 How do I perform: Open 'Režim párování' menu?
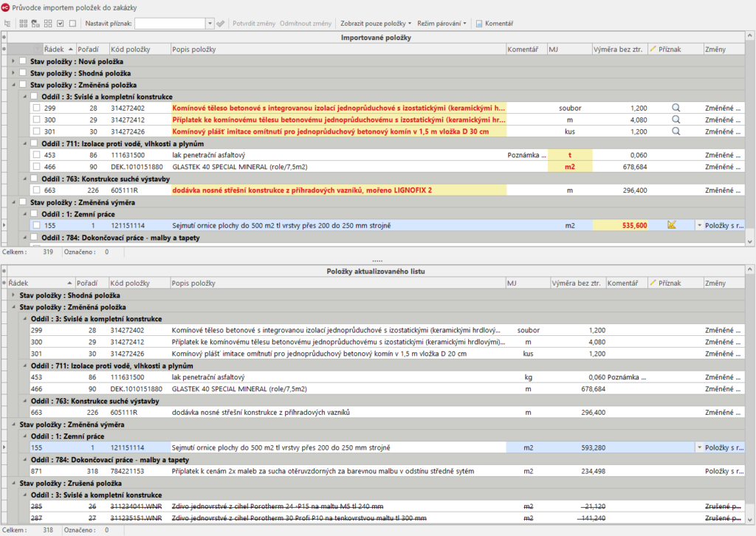pos(441,24)
